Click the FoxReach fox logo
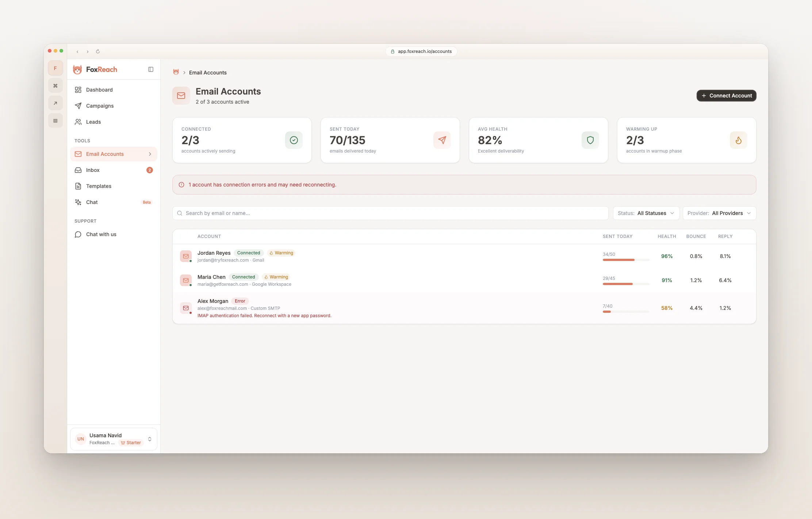The width and height of the screenshot is (812, 519). (77, 69)
